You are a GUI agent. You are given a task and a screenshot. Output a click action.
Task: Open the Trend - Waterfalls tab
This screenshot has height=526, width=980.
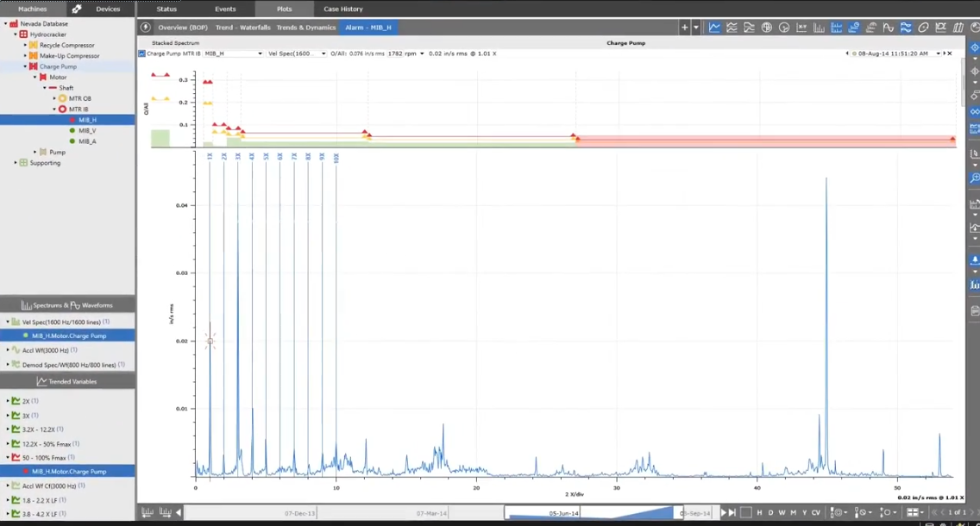point(242,28)
